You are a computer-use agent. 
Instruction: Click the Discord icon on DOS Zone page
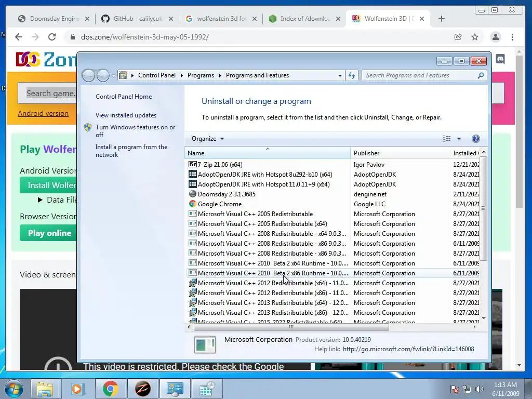(500, 59)
